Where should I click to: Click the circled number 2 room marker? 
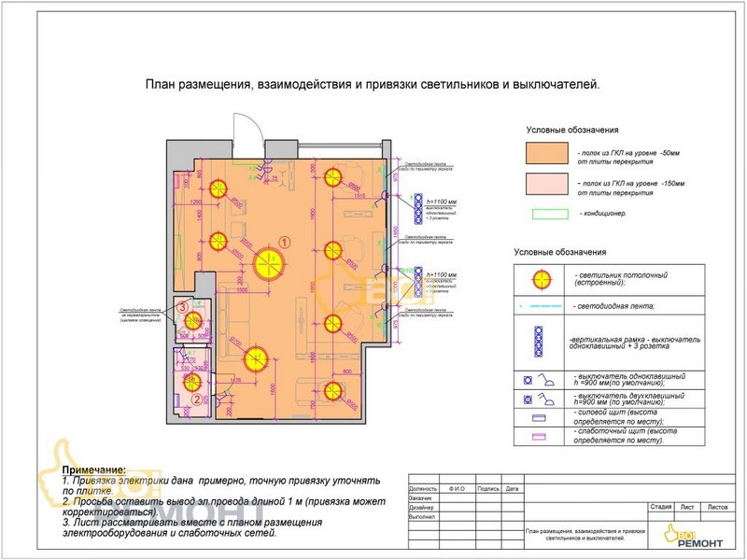(x=197, y=399)
